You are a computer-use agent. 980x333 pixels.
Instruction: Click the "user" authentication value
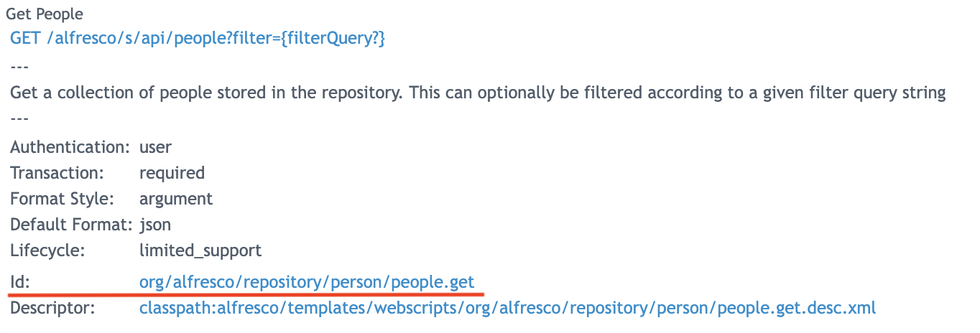(155, 147)
